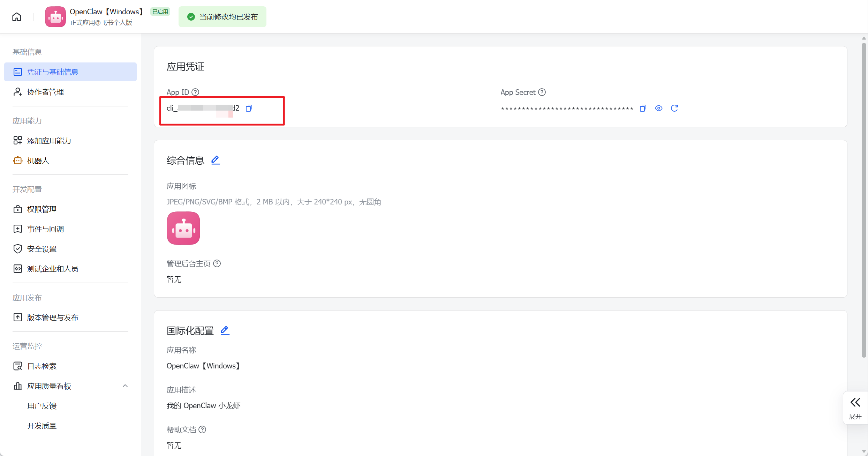Viewport: 868px width, 456px height.
Task: Open App ID help tooltip icon
Action: click(x=196, y=92)
